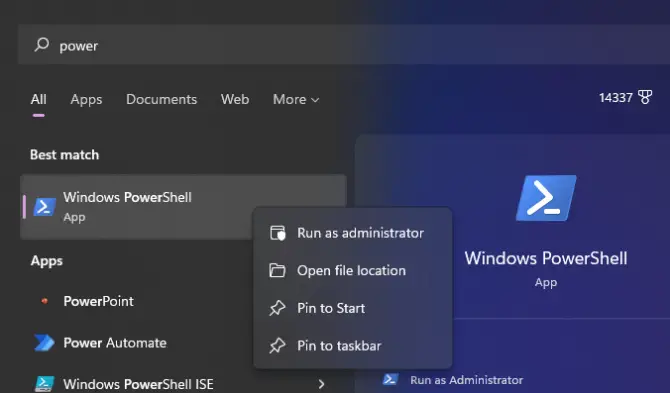Viewport: 670px width, 393px height.
Task: Expand the More filters dropdown
Action: coord(296,100)
